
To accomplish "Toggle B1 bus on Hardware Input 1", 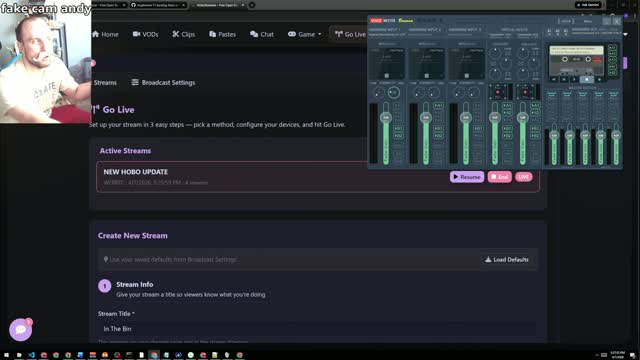I will point(398,128).
